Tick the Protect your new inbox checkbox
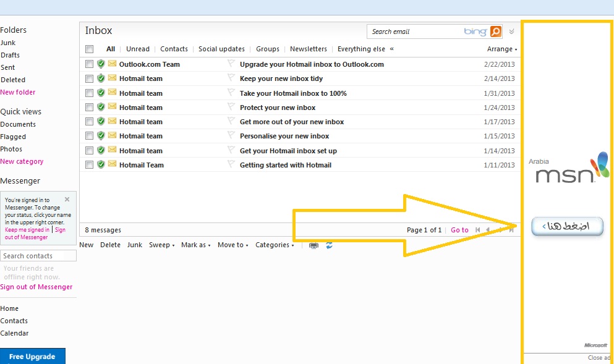Image resolution: width=614 pixels, height=364 pixels. [x=89, y=108]
